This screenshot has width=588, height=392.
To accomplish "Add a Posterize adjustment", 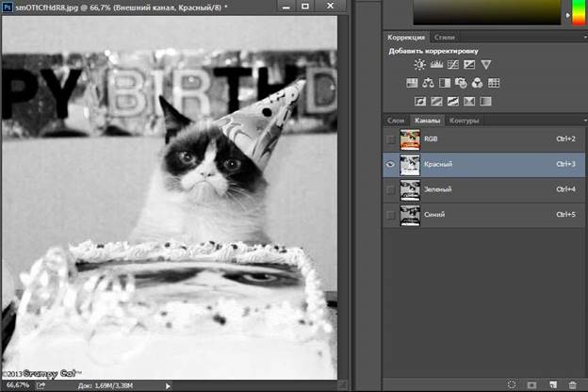I will [x=436, y=101].
